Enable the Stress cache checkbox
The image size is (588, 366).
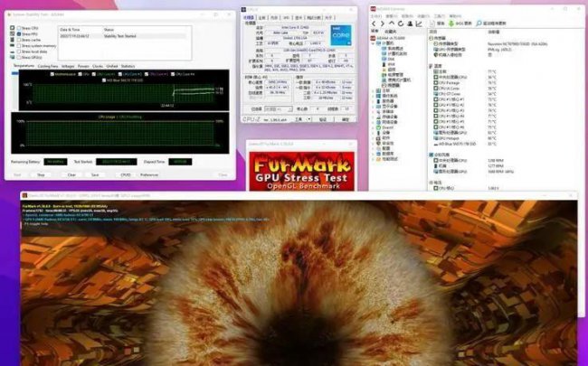coord(19,40)
